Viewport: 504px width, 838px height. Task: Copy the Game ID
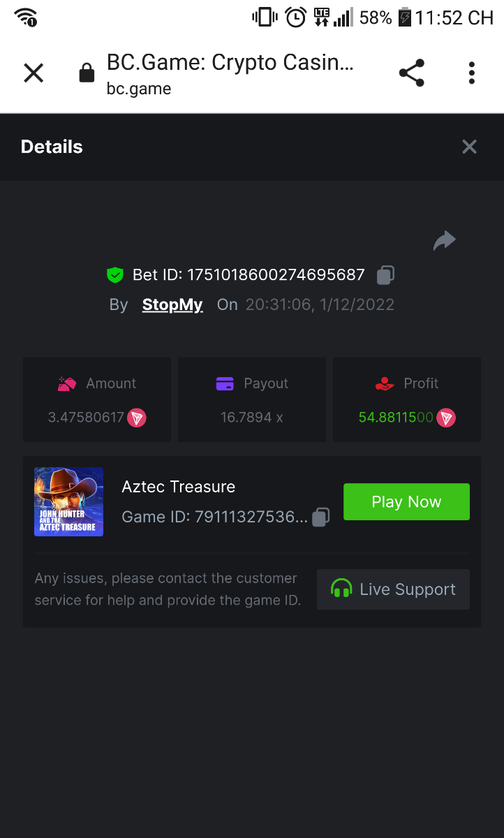point(320,517)
